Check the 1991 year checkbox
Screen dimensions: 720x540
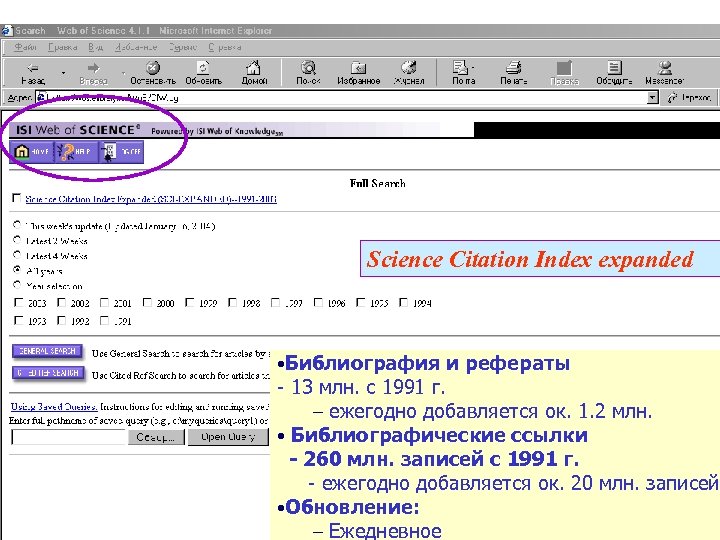pyautogui.click(x=104, y=320)
